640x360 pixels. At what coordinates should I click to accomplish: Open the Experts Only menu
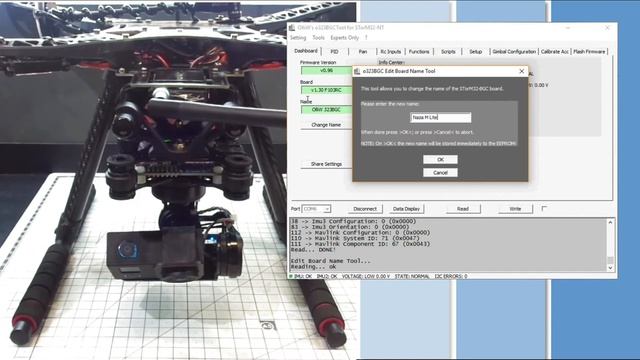(x=344, y=38)
